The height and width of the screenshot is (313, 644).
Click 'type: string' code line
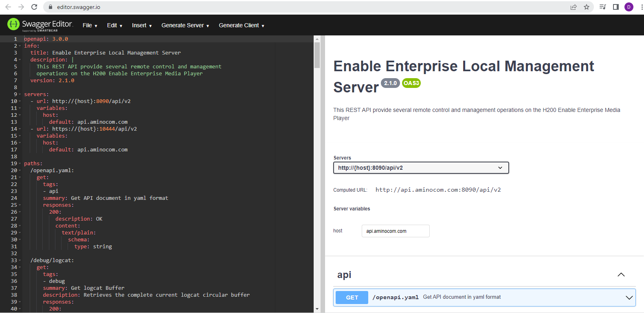tap(93, 247)
